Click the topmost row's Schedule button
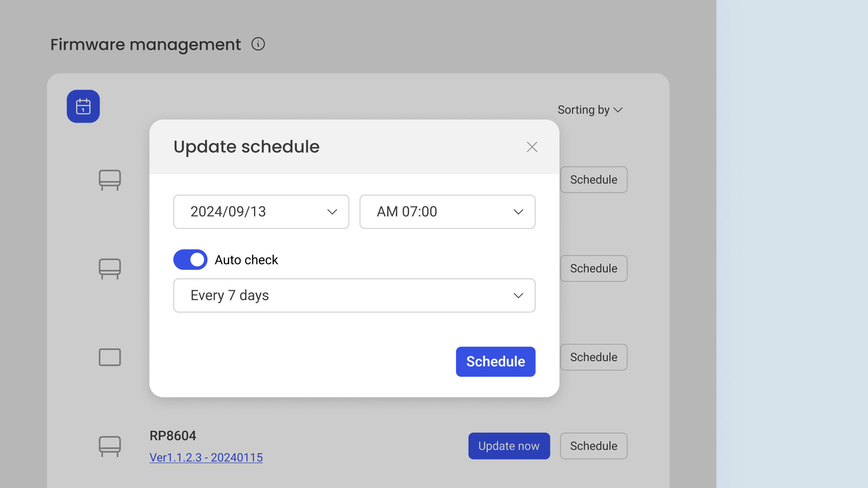Screen dimensions: 868x488 point(593,180)
